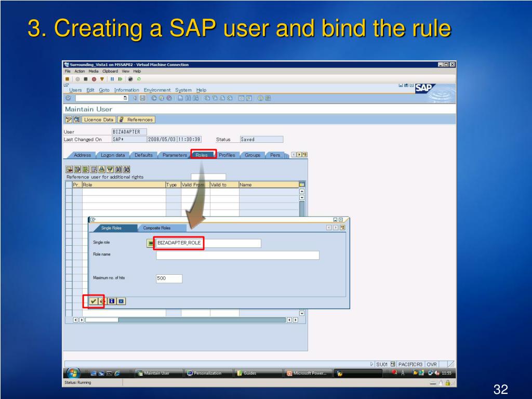532x399 pixels.
Task: Open the Goto menu
Action: (104, 90)
